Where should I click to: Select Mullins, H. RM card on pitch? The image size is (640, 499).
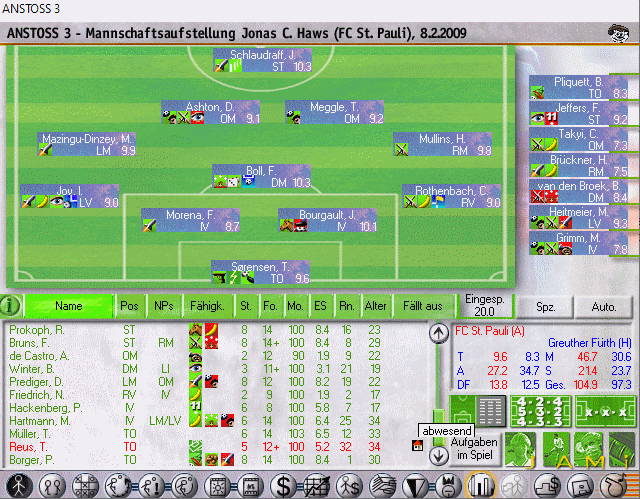click(442, 144)
